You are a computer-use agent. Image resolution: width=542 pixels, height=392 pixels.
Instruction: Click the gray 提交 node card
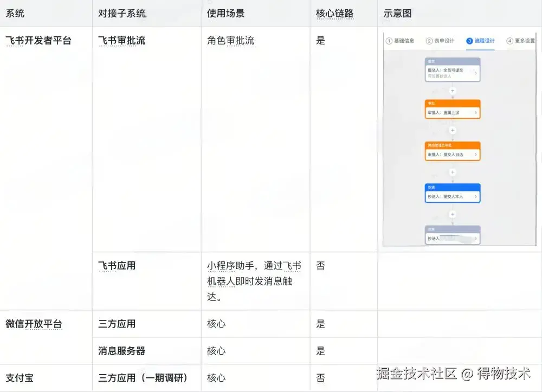point(452,70)
